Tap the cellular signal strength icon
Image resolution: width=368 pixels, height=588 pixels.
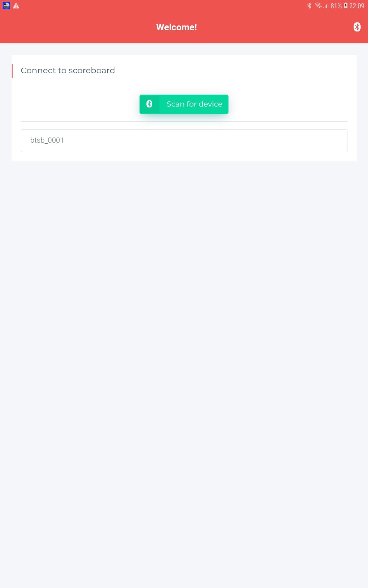tap(326, 6)
